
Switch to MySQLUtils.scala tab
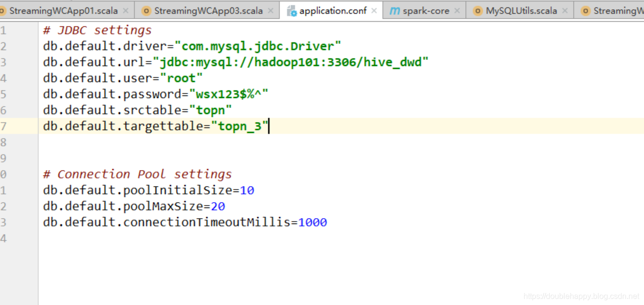[x=522, y=10]
